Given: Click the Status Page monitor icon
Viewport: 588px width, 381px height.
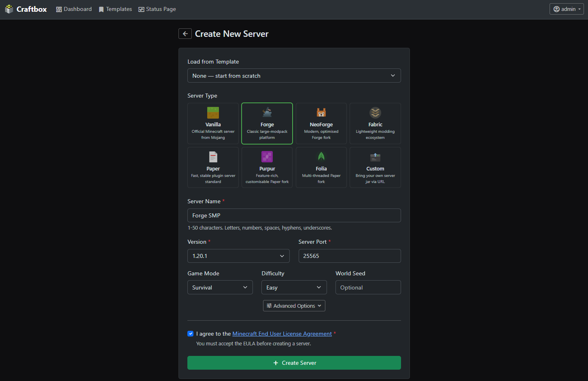Looking at the screenshot, I should point(141,9).
